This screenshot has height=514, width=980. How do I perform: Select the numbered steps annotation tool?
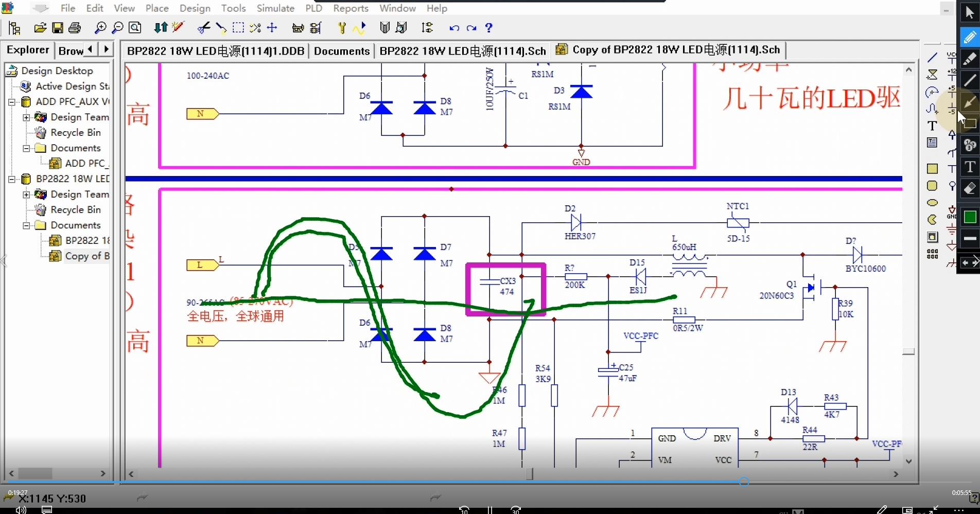[970, 145]
